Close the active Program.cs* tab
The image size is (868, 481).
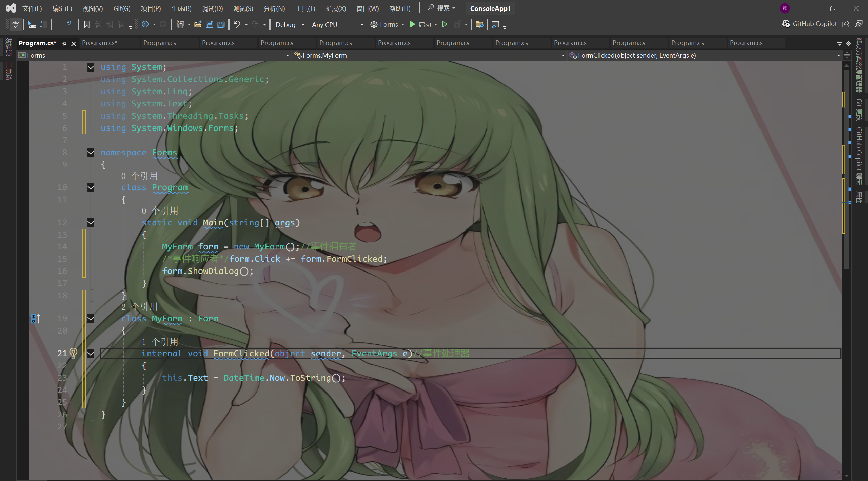74,43
